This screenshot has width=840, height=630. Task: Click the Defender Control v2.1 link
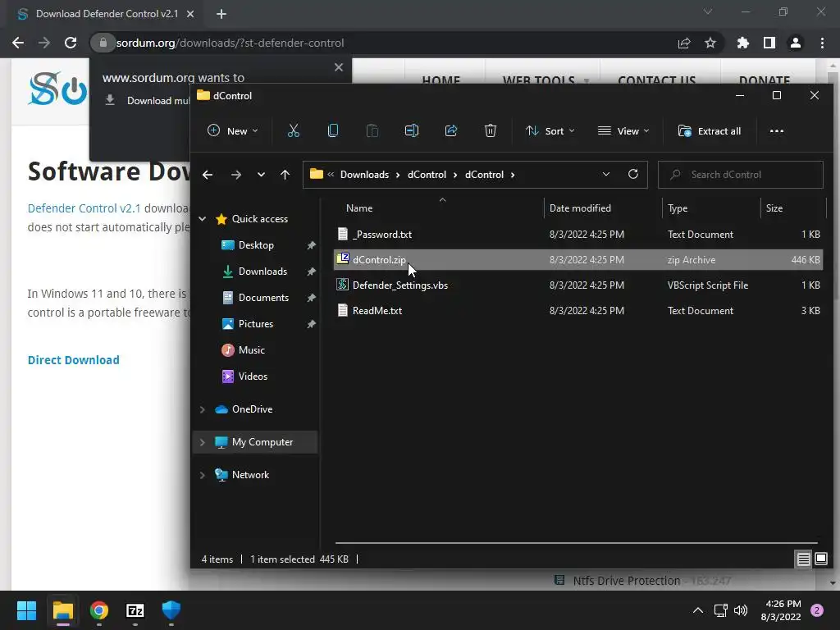[84, 208]
